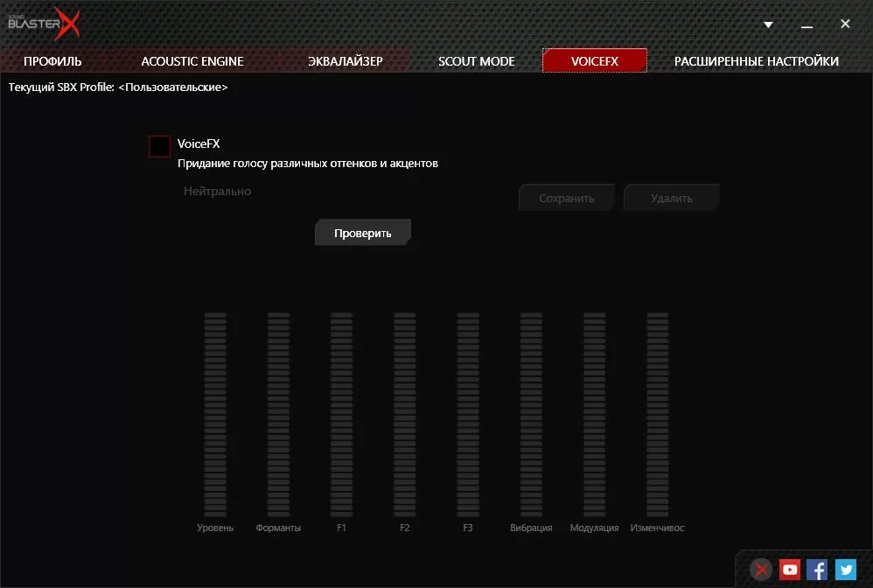This screenshot has width=873, height=588.
Task: Open the title bar dropdown arrow menu
Action: (x=768, y=24)
